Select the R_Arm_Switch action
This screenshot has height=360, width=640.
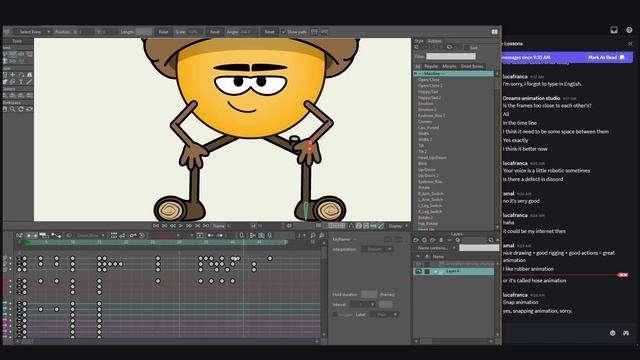(431, 193)
